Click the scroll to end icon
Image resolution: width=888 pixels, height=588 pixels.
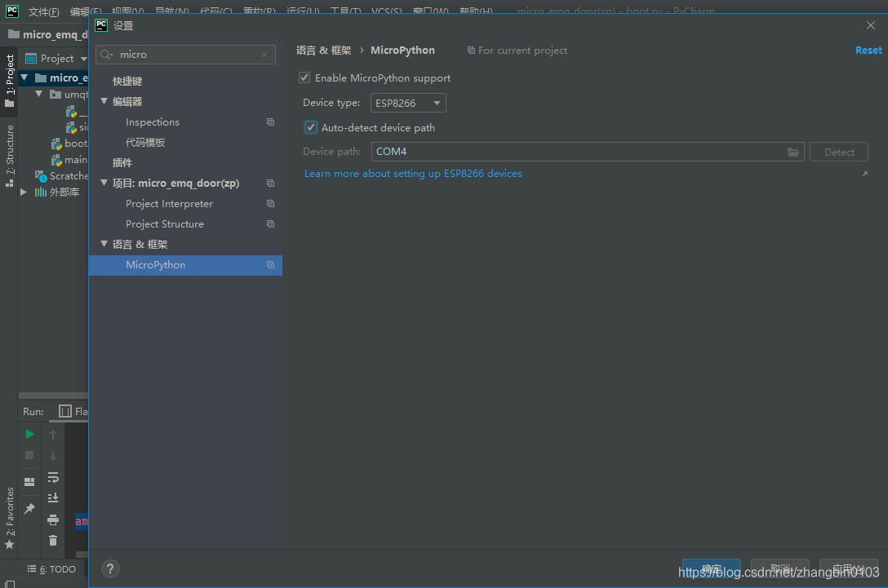tap(53, 498)
